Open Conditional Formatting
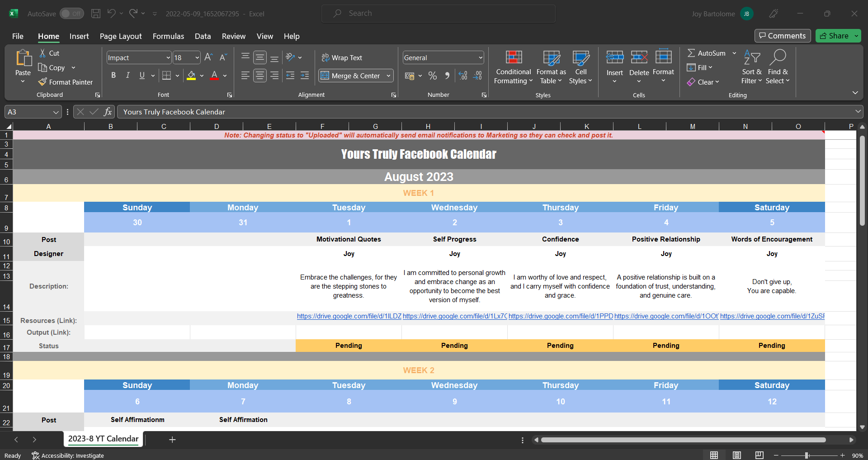The width and height of the screenshot is (868, 460). [513, 67]
